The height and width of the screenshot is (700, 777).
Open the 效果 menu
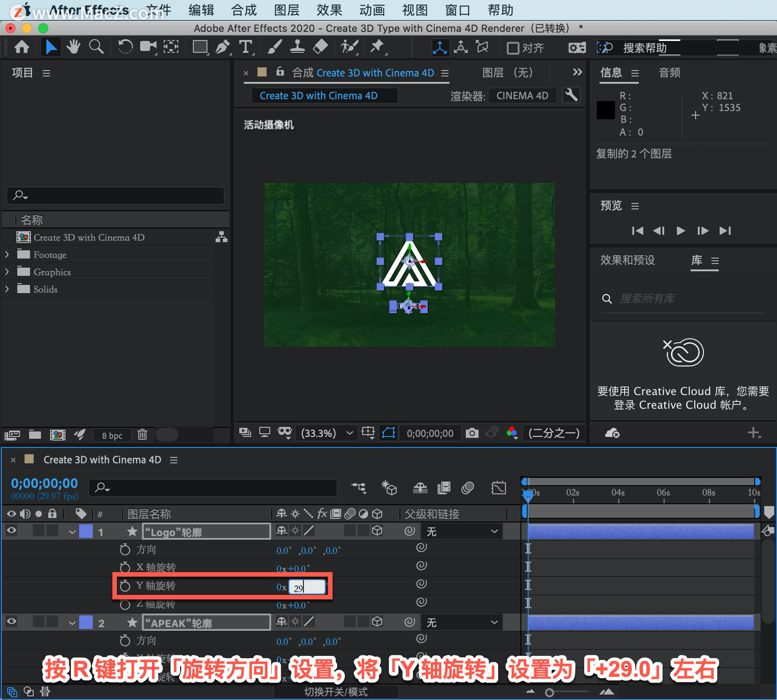330,10
